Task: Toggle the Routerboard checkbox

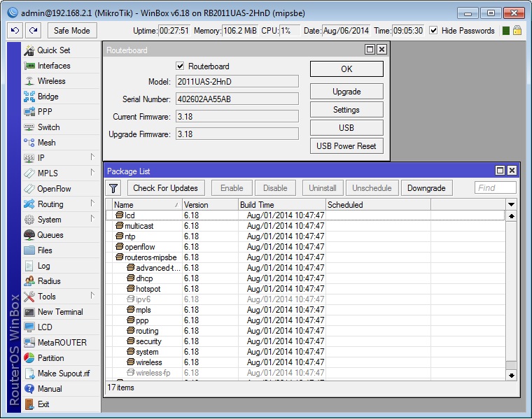Action: pos(180,66)
